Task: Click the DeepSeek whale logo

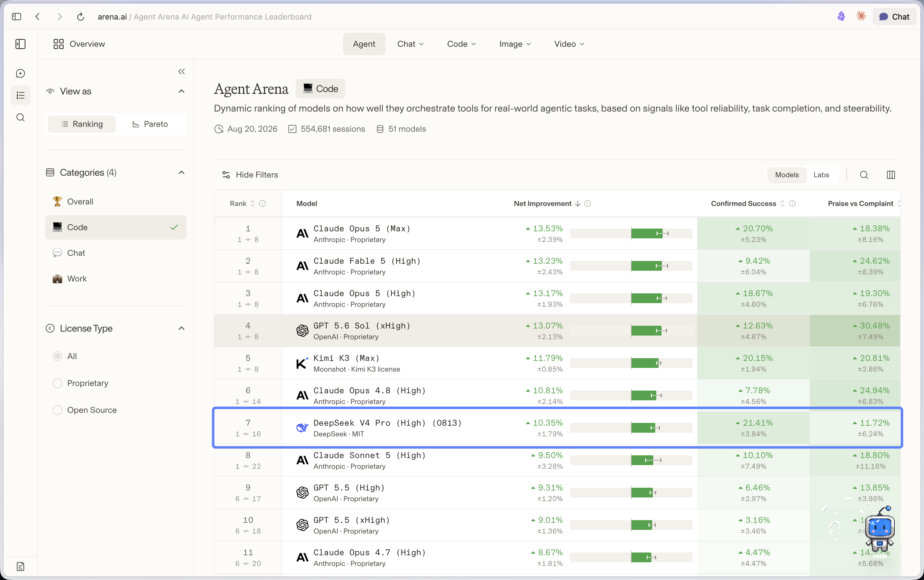Action: click(302, 428)
